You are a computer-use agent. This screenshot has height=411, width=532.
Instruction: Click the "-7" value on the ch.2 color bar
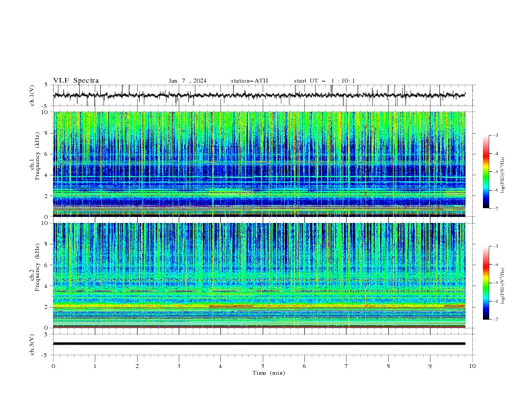coord(495,320)
